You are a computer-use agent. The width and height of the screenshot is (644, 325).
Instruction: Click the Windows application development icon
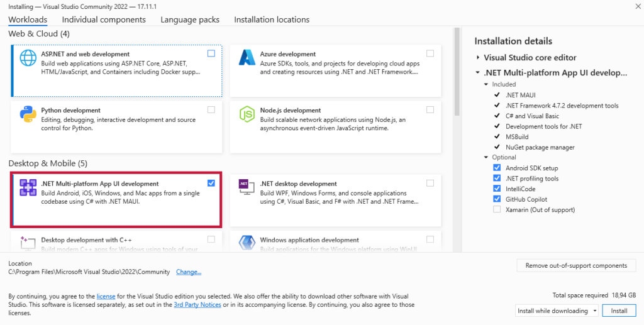pos(247,241)
